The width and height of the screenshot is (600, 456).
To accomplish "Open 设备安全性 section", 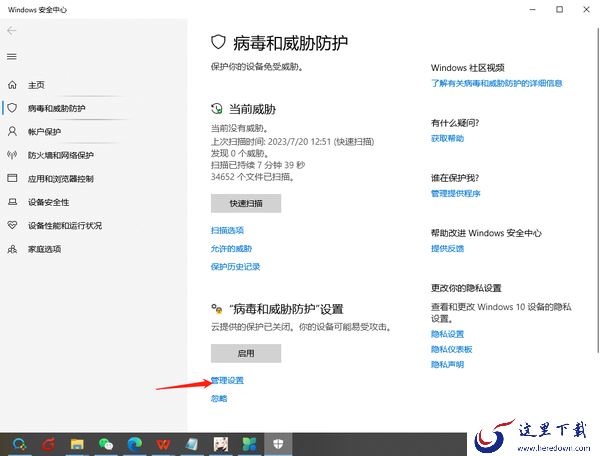I will pos(48,202).
